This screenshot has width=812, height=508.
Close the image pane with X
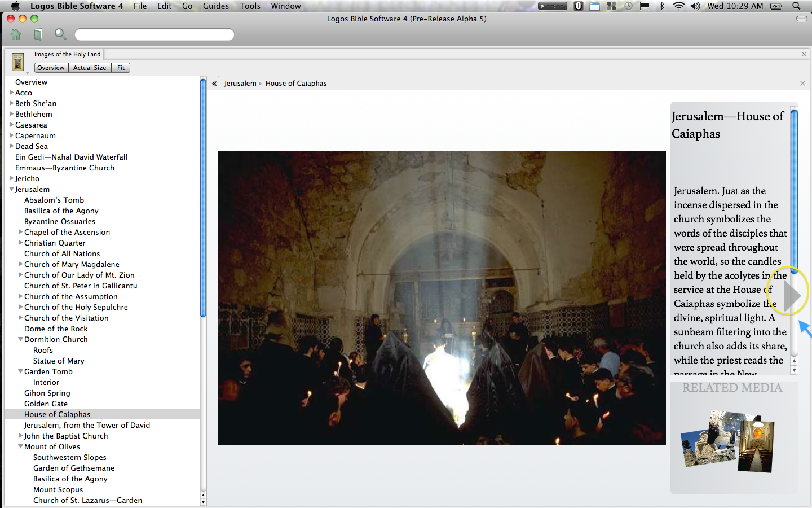(x=802, y=84)
